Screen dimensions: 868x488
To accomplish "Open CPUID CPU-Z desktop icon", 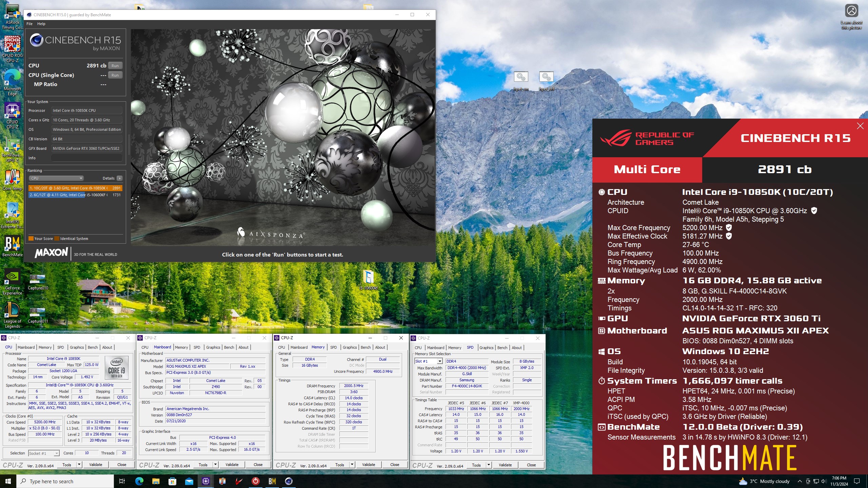I will 13,116.
